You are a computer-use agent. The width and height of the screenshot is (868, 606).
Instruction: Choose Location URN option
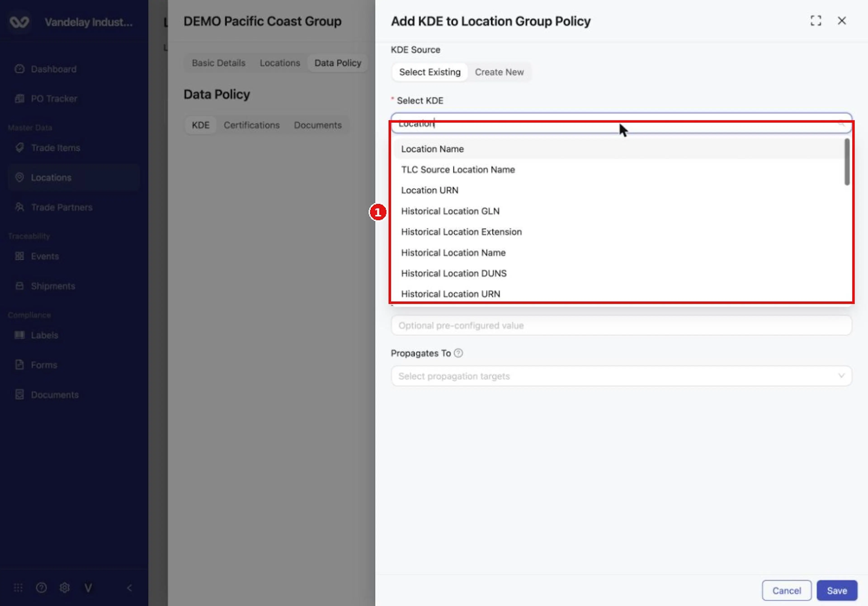619,190
